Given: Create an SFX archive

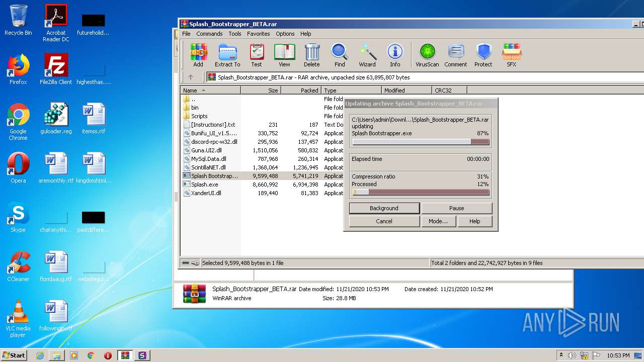Looking at the screenshot, I should tap(511, 55).
